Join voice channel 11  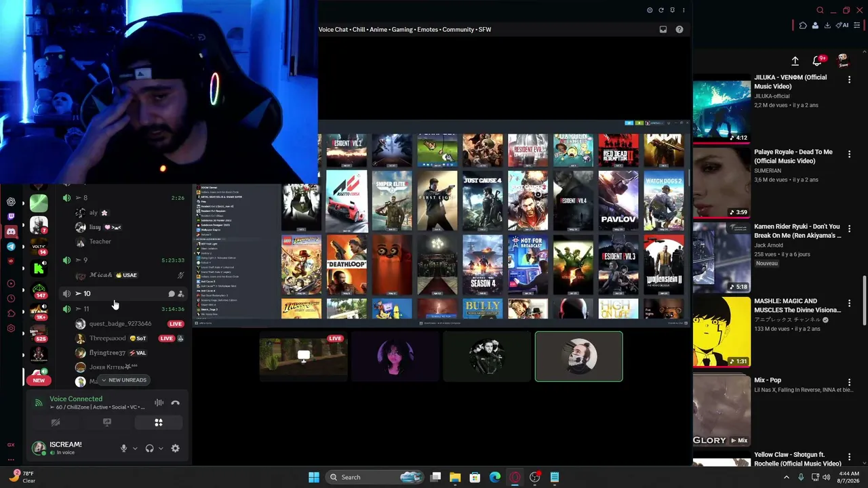pos(123,309)
